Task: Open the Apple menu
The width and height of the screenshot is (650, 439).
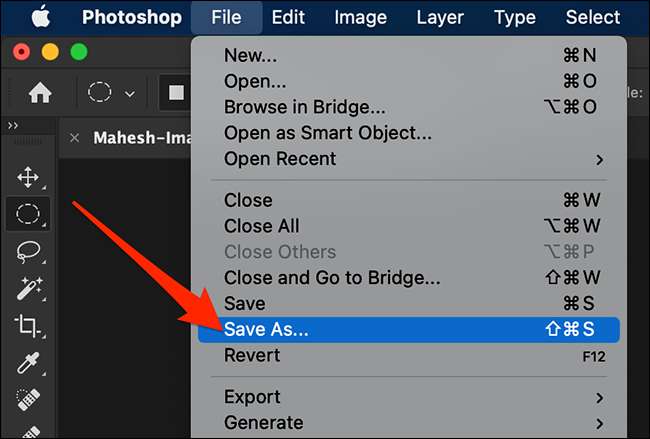Action: [43, 17]
